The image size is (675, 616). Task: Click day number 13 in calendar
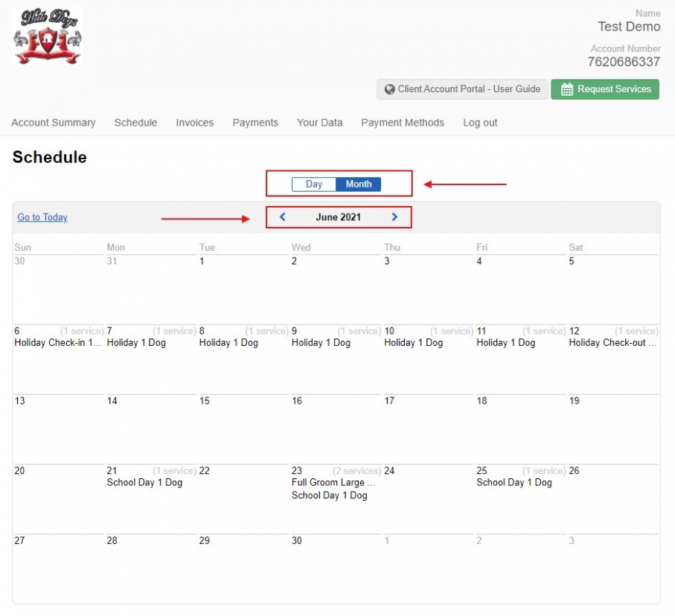pos(20,401)
